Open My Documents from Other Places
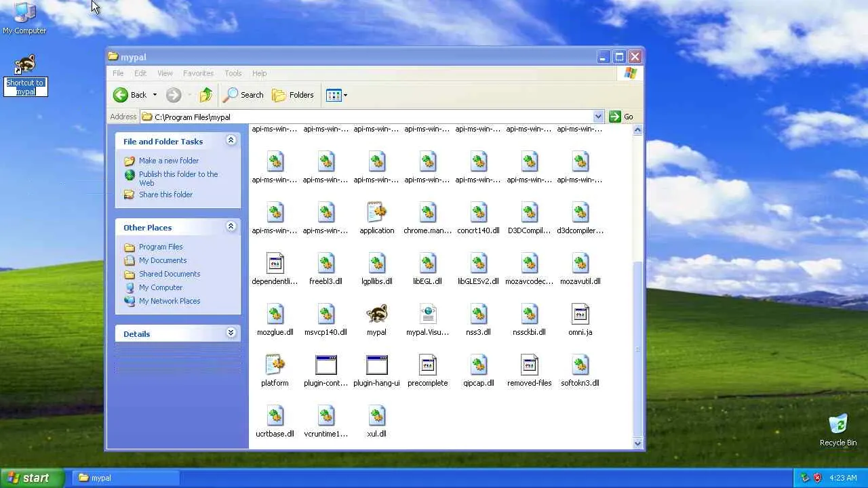This screenshot has width=868, height=488. [163, 260]
